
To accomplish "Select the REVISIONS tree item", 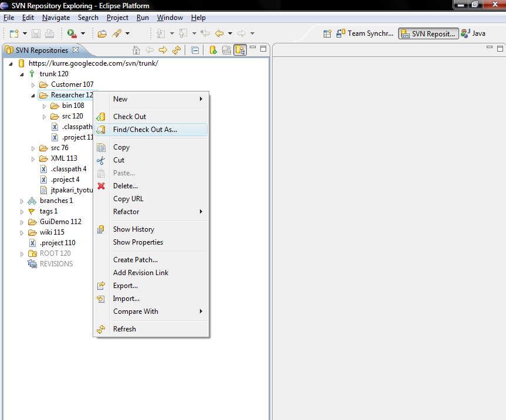I will click(50, 264).
